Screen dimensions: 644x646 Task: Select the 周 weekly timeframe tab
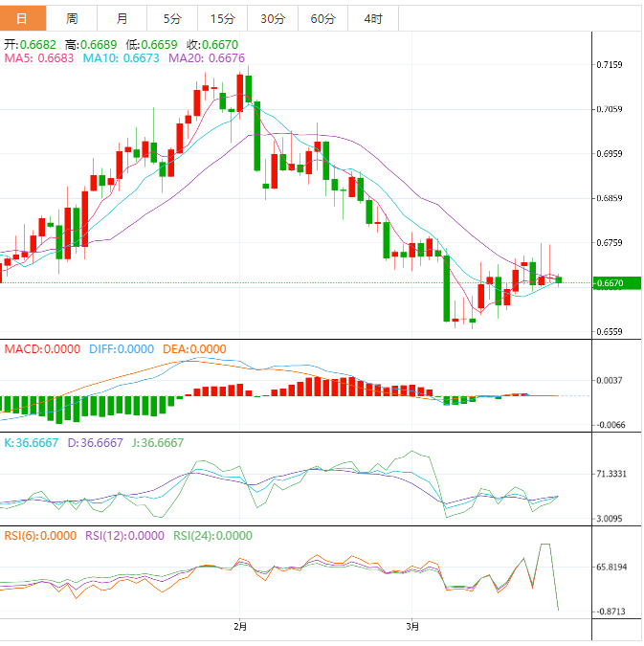[73, 18]
